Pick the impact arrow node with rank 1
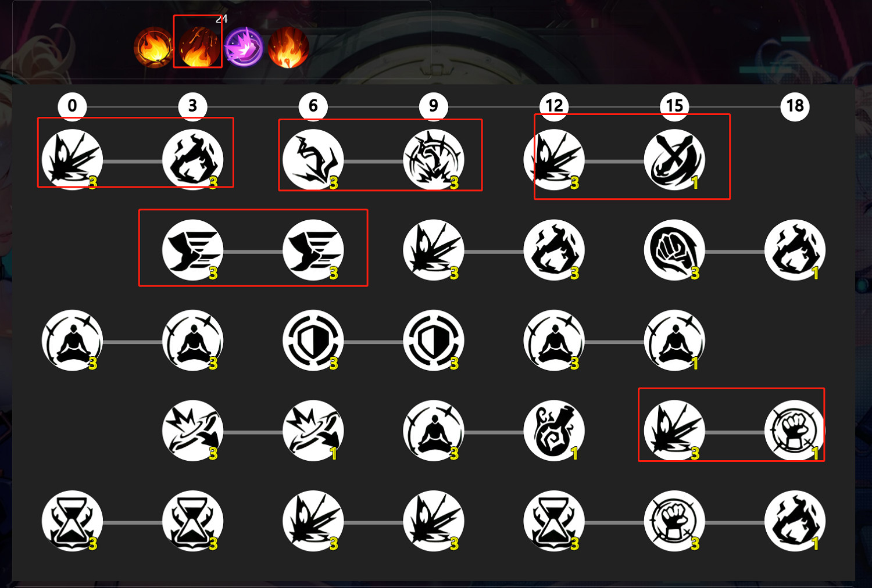Viewport: 872px width, 588px height. [313, 431]
